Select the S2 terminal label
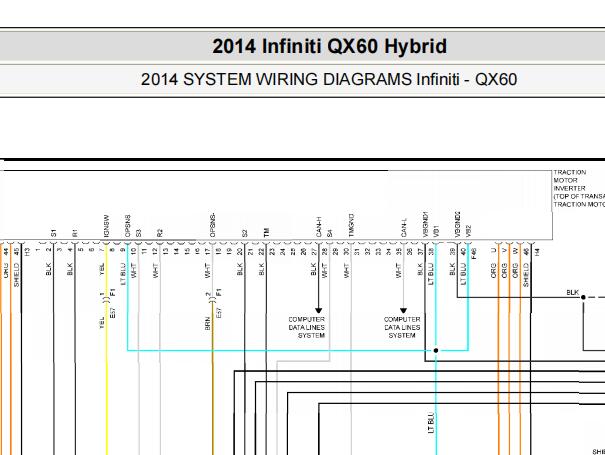 tap(245, 233)
